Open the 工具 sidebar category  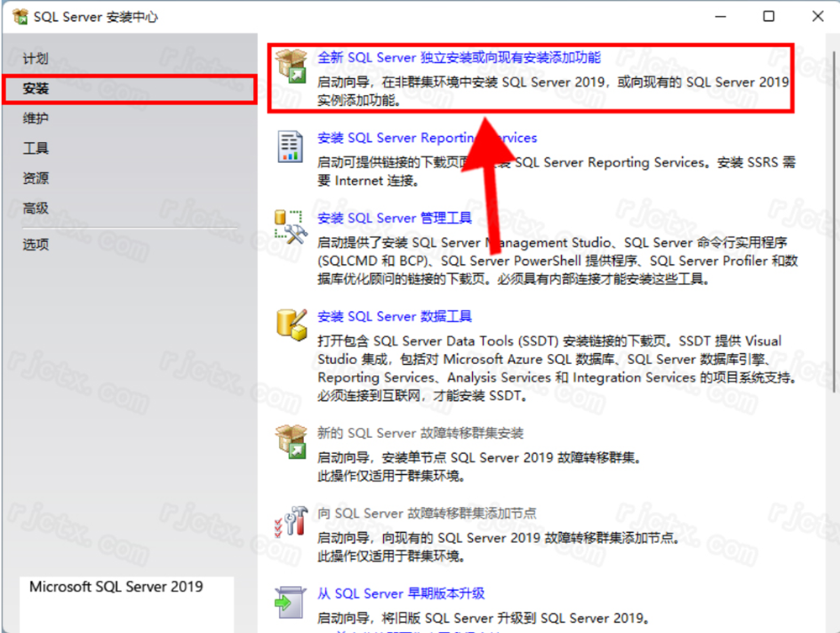[x=36, y=149]
